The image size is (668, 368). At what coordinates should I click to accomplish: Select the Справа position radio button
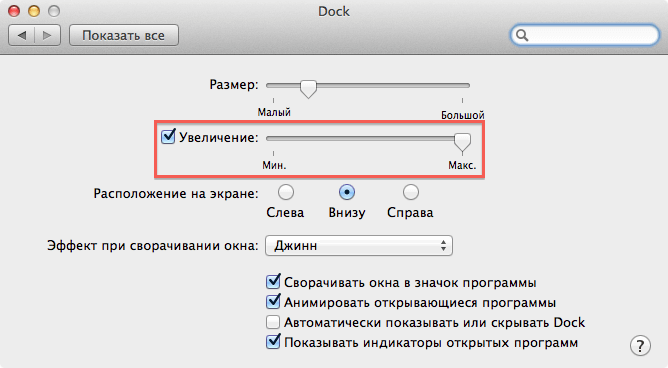411,192
